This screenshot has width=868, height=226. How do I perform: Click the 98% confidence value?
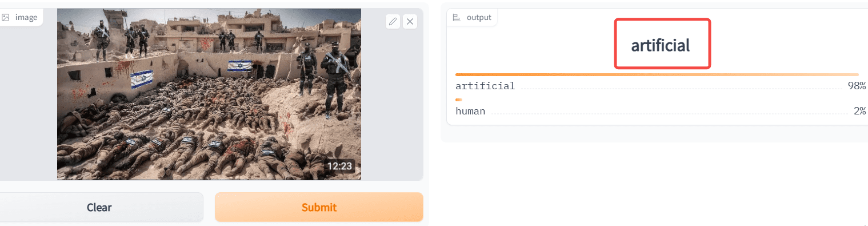point(857,86)
